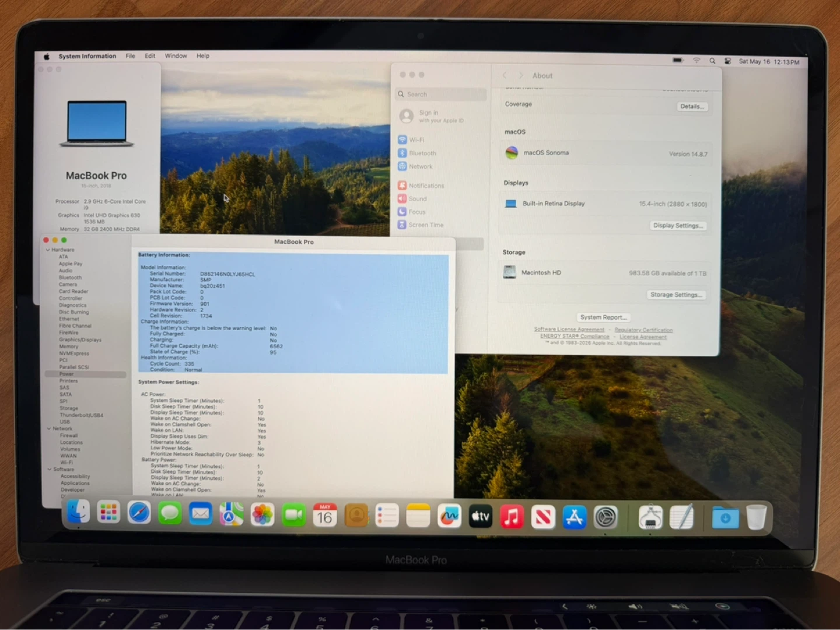Collapse the Network tree section
Image resolution: width=840 pixels, height=630 pixels.
tap(48, 429)
